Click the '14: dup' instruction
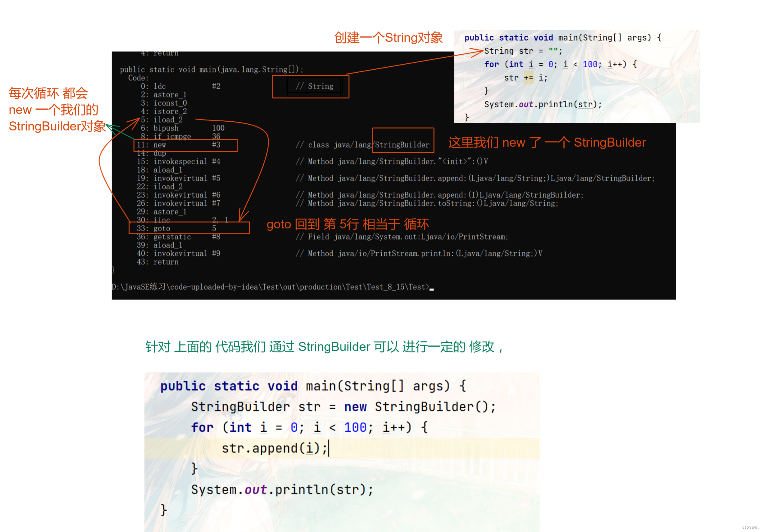Viewport: 764px width, 532px height. coord(151,153)
